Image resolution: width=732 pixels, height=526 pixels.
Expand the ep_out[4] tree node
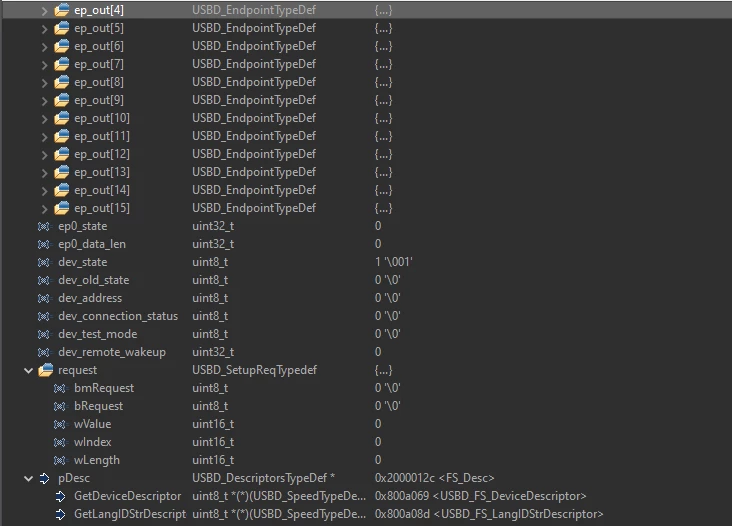point(44,11)
